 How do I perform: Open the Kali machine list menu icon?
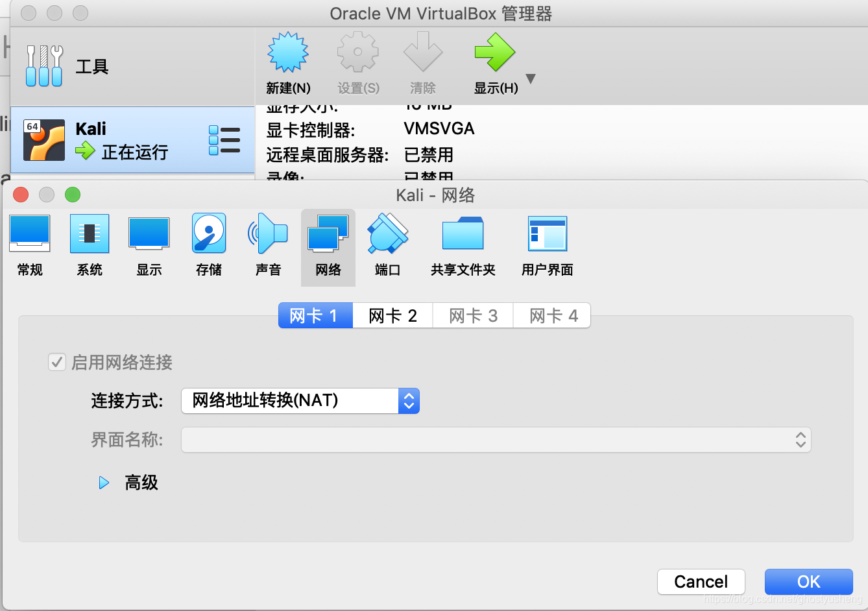tap(224, 140)
